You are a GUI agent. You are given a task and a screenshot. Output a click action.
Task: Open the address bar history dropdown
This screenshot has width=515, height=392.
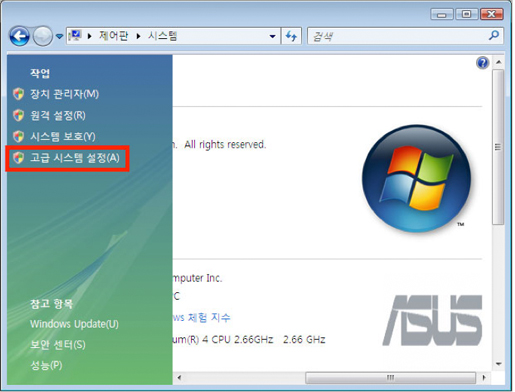272,36
